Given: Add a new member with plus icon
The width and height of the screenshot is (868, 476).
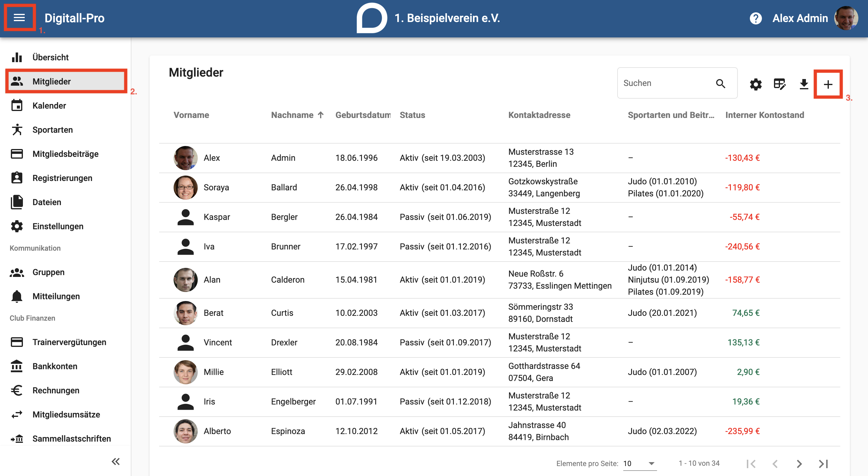Looking at the screenshot, I should [828, 84].
